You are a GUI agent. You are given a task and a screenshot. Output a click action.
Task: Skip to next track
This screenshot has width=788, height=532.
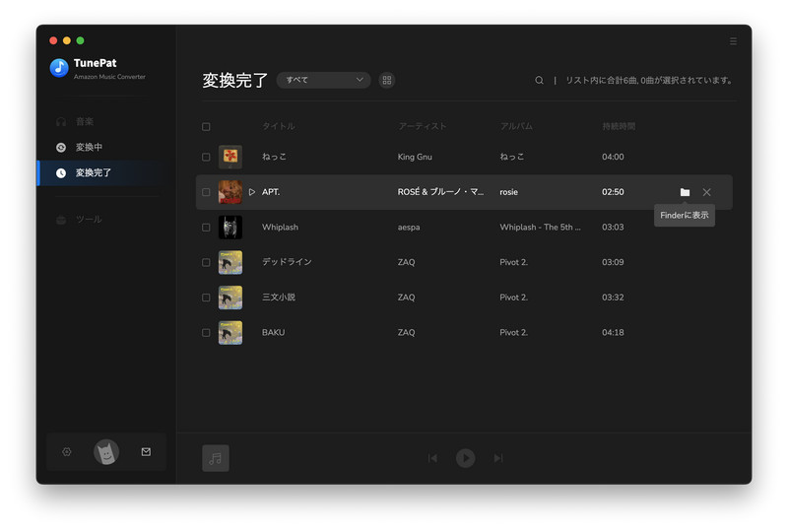click(x=498, y=458)
